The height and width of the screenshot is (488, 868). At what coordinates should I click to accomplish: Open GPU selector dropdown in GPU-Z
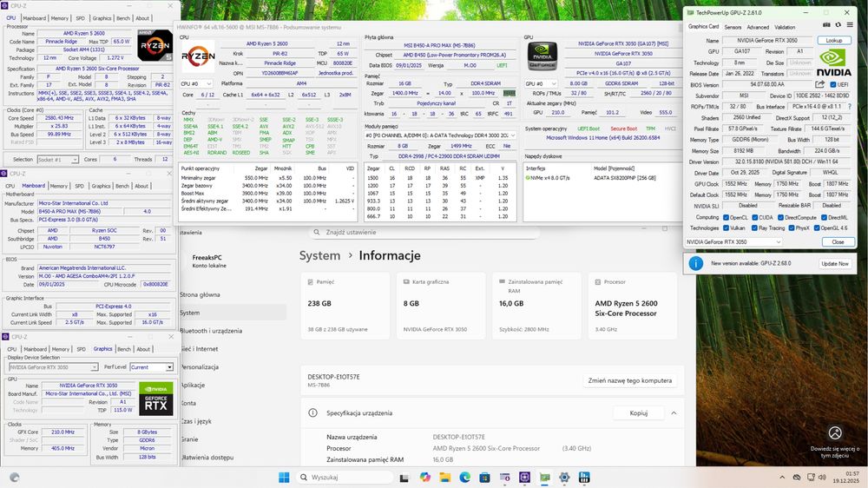coord(734,241)
